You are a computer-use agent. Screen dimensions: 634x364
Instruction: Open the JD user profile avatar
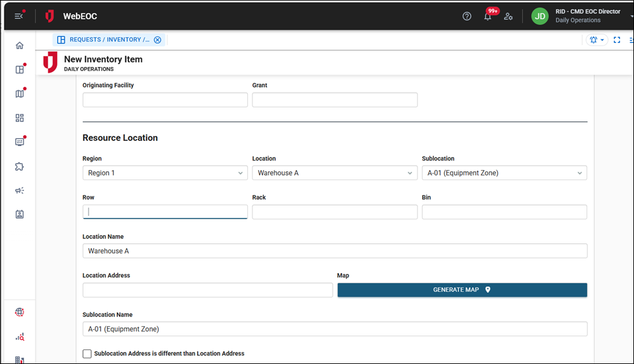[540, 16]
